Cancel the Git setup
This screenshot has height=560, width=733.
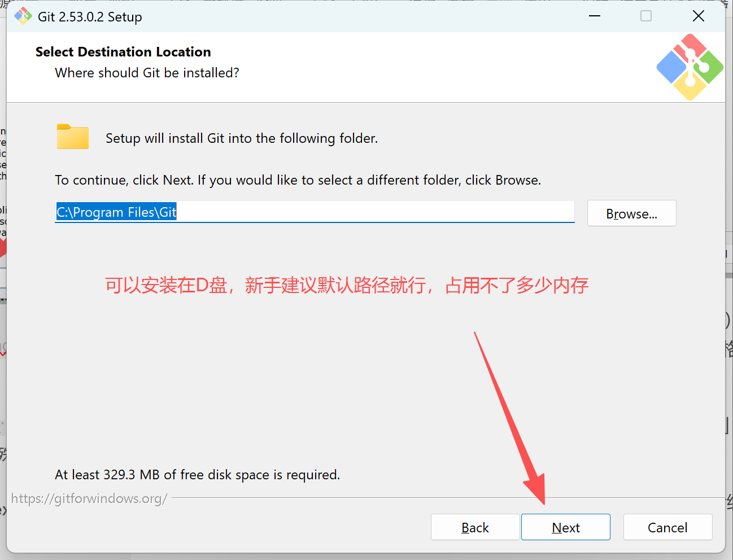coord(667,527)
